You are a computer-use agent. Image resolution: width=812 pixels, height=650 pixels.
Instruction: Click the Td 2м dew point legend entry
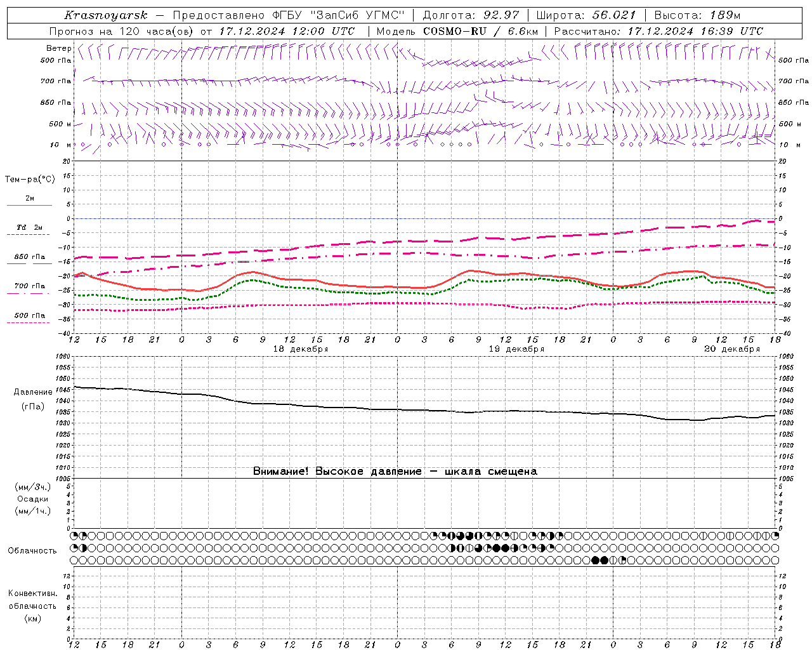pos(29,230)
